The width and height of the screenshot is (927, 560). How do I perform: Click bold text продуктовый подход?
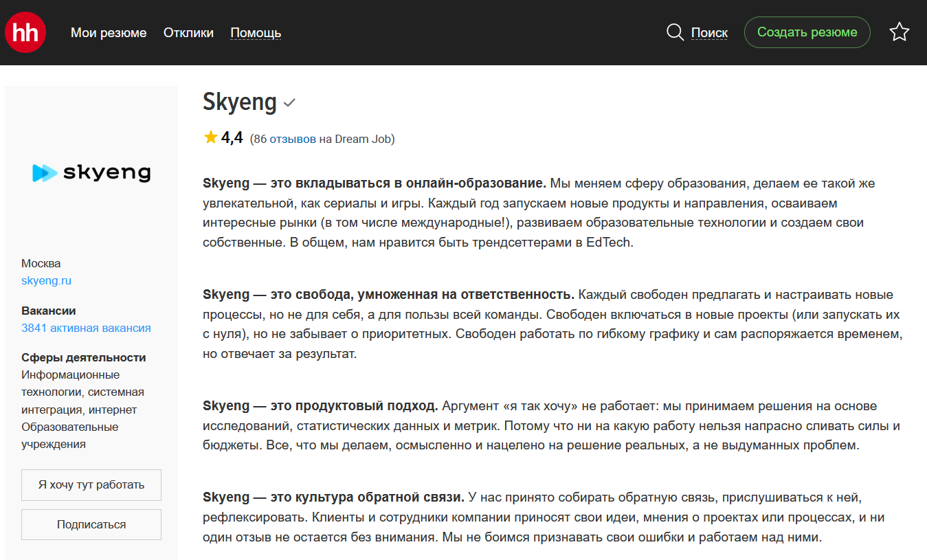(320, 406)
